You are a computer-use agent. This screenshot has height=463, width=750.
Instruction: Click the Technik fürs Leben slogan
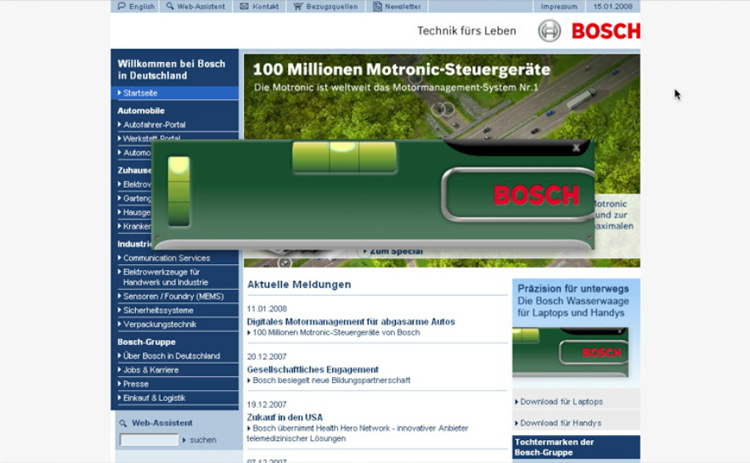coord(467,31)
